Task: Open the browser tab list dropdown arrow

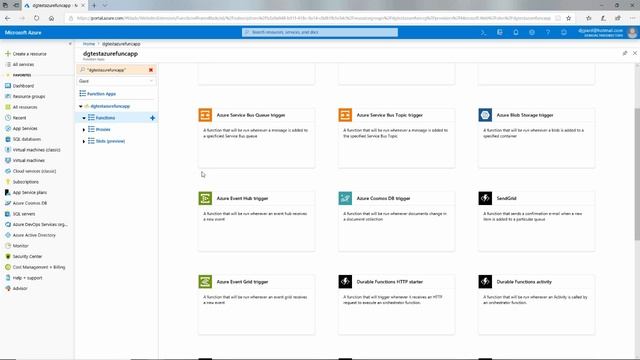Action: (x=105, y=5)
